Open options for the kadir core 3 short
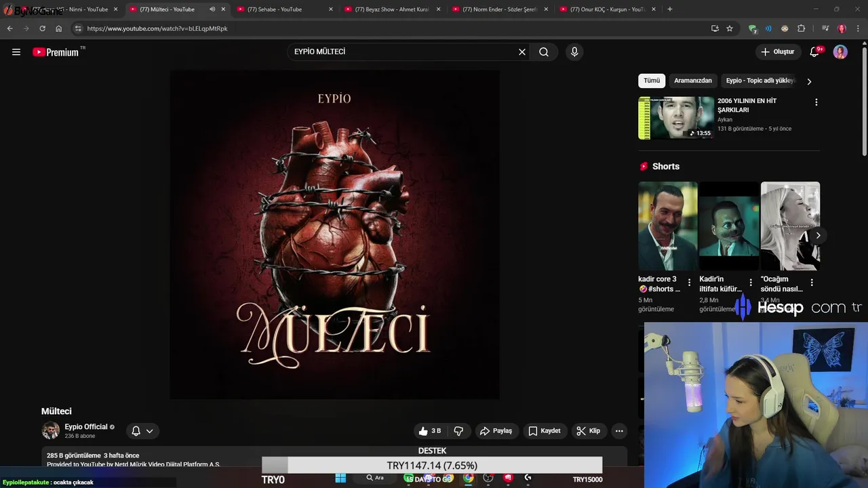Screen dimensions: 868x488 coord(690,283)
